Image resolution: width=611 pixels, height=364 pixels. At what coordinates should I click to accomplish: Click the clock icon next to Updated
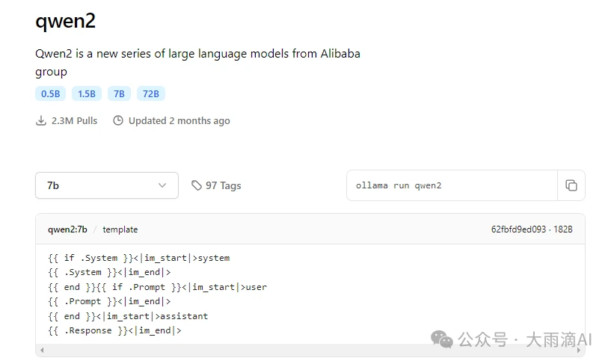click(x=118, y=121)
